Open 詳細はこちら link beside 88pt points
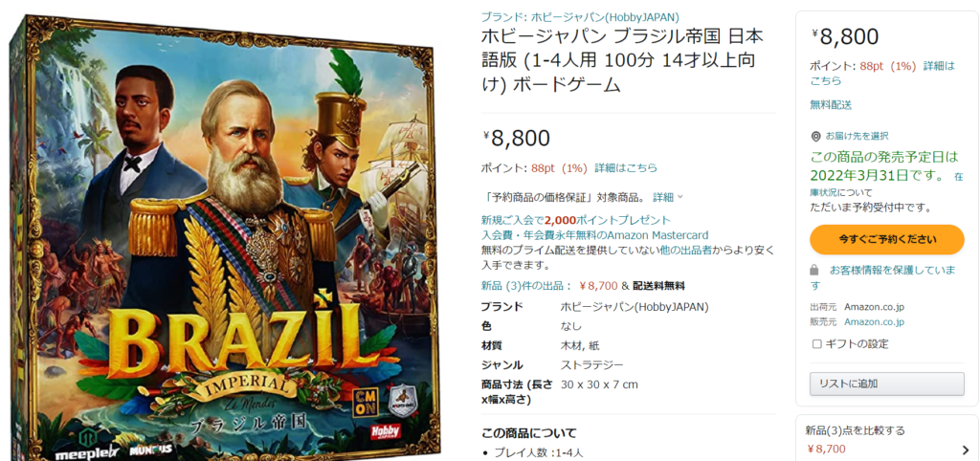The image size is (980, 461). [x=626, y=168]
